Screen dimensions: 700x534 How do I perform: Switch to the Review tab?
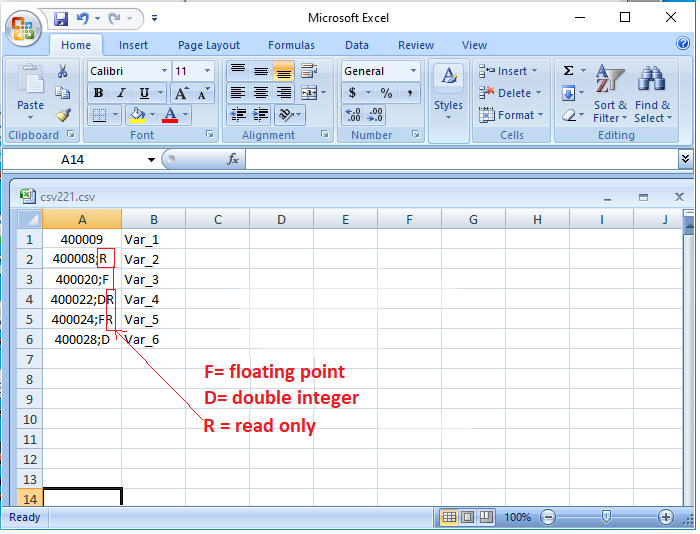pos(416,45)
